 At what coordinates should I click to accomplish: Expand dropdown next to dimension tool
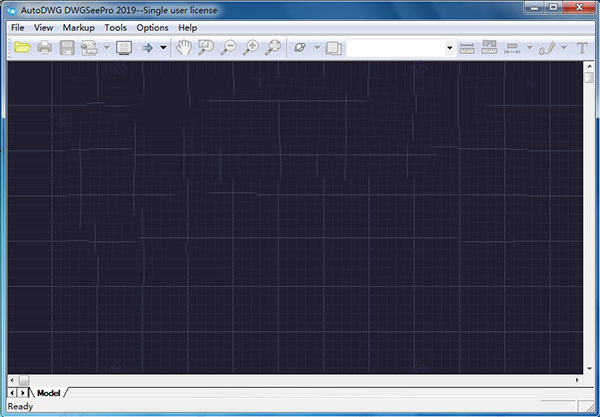pyautogui.click(x=530, y=48)
